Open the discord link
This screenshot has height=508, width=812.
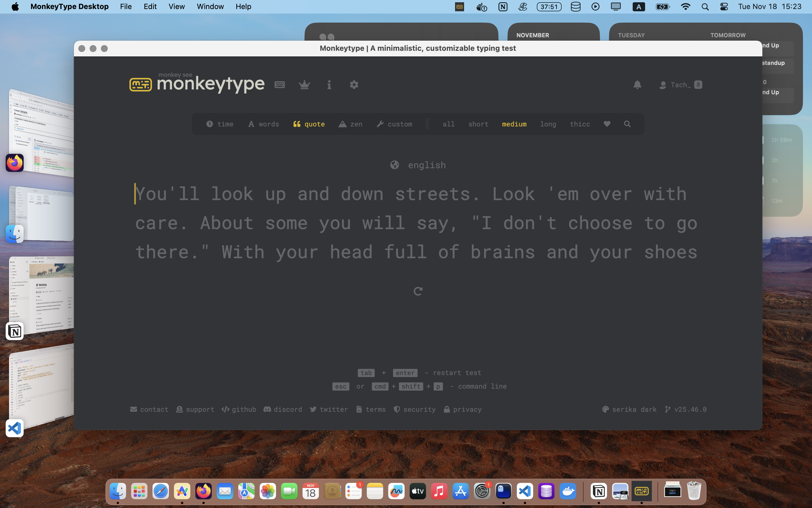(x=283, y=409)
